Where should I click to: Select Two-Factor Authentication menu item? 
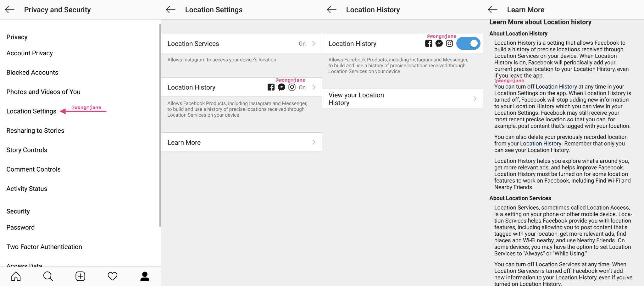[x=44, y=247]
